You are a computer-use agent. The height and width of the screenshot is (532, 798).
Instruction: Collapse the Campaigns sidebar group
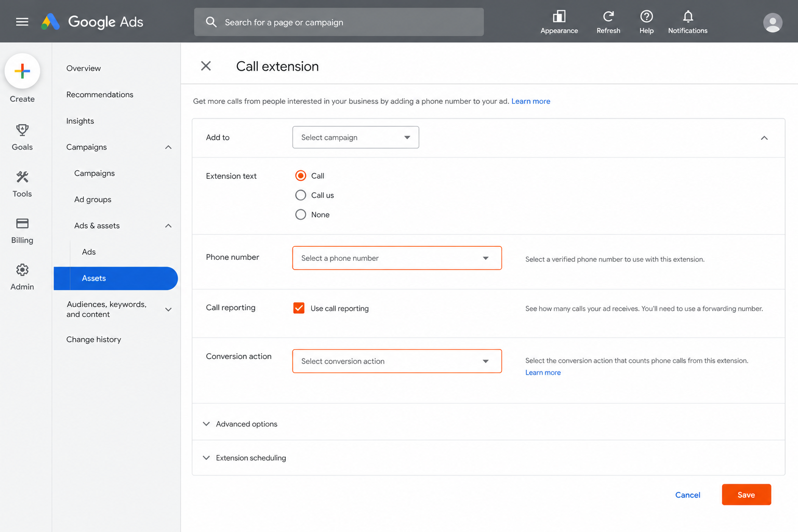(168, 147)
